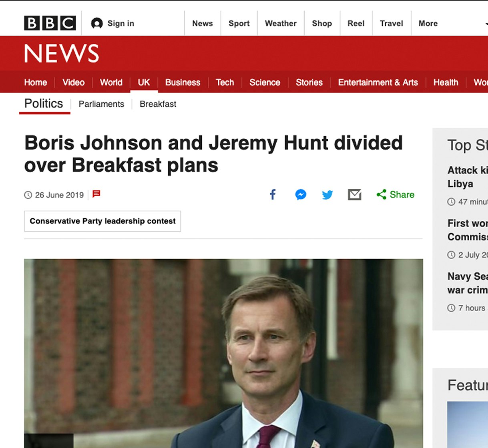Expand the More menu
This screenshot has height=448, width=488.
pyautogui.click(x=428, y=24)
